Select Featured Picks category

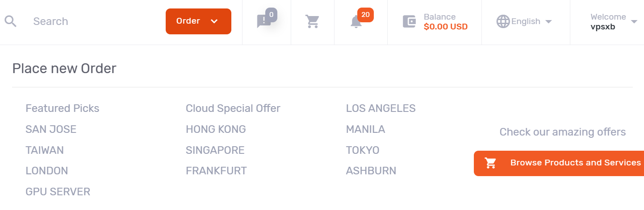[x=63, y=108]
